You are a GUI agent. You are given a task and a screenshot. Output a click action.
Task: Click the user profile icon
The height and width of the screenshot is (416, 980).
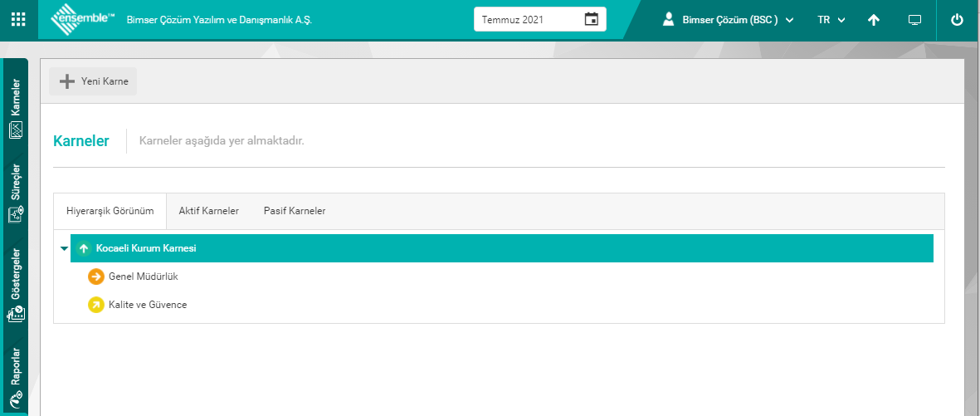[668, 19]
